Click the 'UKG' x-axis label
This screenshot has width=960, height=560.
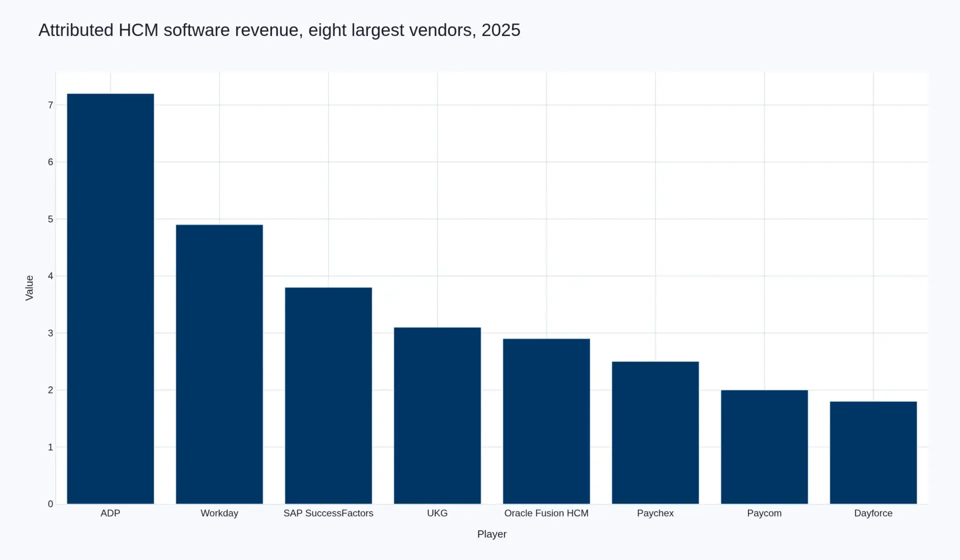[x=437, y=513]
